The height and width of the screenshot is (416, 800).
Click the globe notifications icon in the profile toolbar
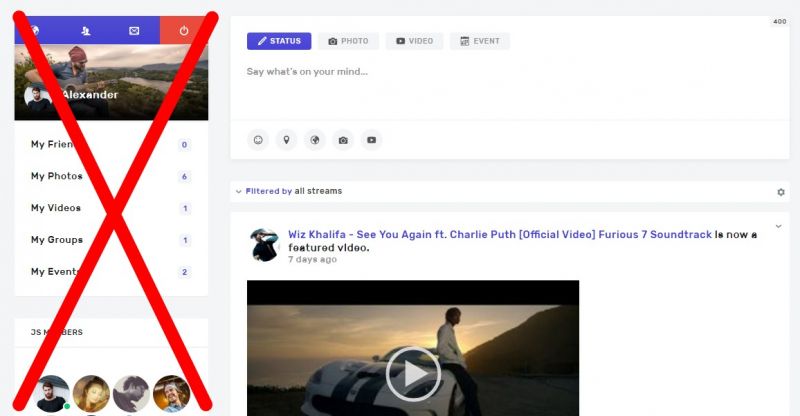coord(35,31)
